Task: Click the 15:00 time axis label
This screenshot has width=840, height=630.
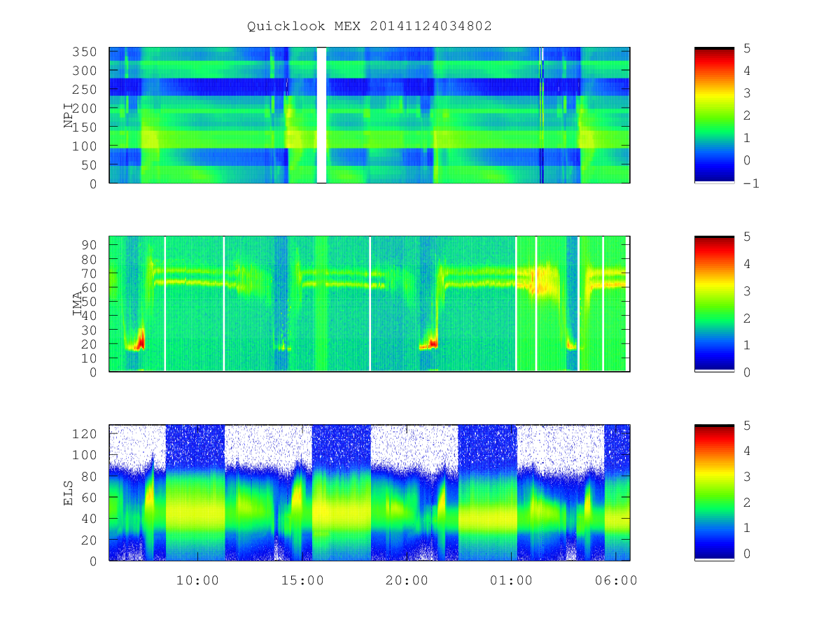Action: pos(302,581)
